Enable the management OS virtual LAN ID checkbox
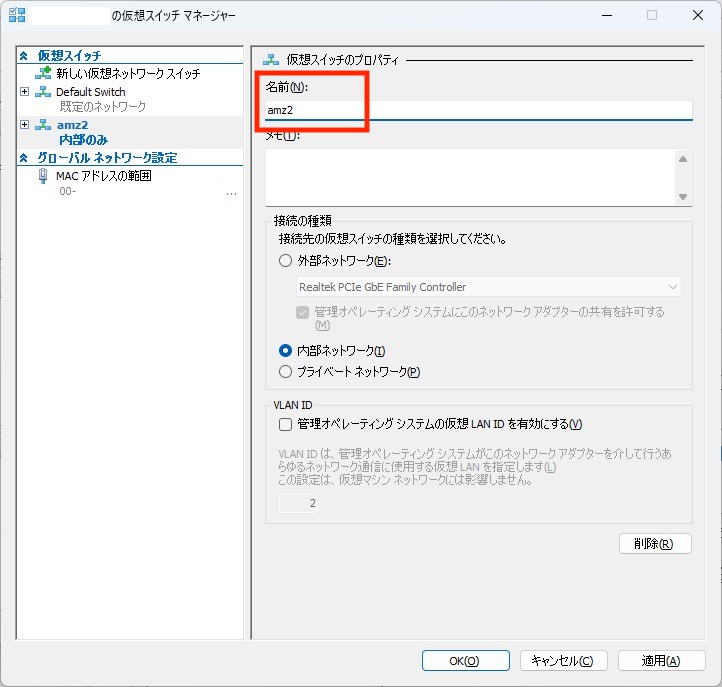Viewport: 722px width, 687px height. 286,424
